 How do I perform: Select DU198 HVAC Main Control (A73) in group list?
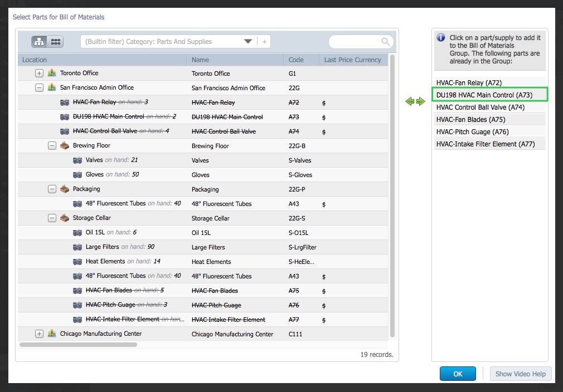click(490, 95)
